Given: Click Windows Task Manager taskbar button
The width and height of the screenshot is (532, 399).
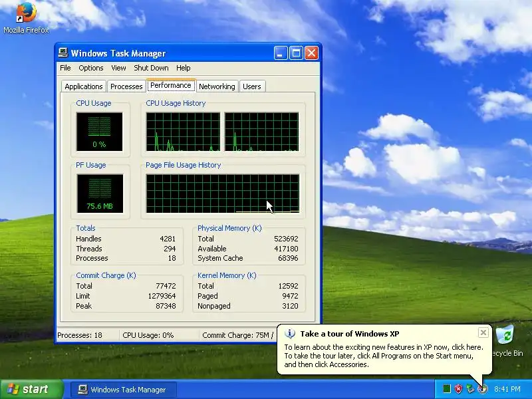Looking at the screenshot, I should [x=124, y=390].
